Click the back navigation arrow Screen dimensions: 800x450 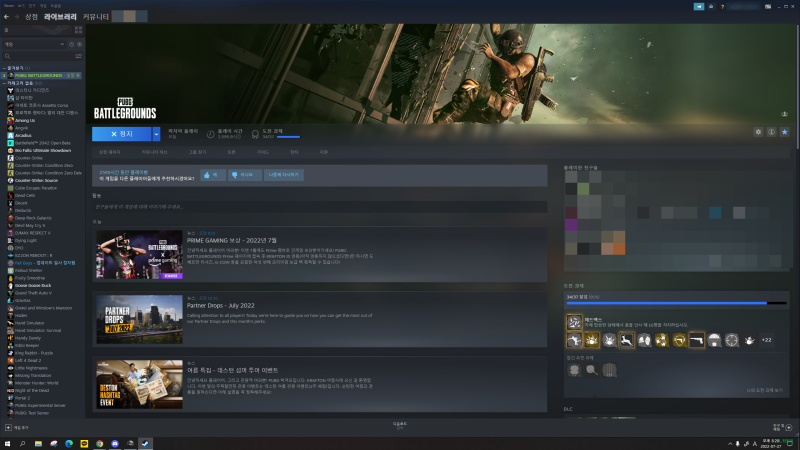click(x=6, y=17)
